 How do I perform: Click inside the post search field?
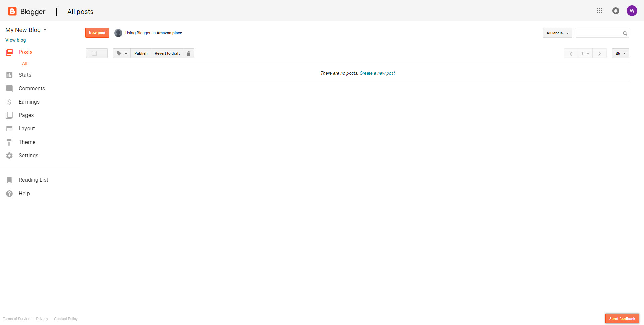click(598, 33)
